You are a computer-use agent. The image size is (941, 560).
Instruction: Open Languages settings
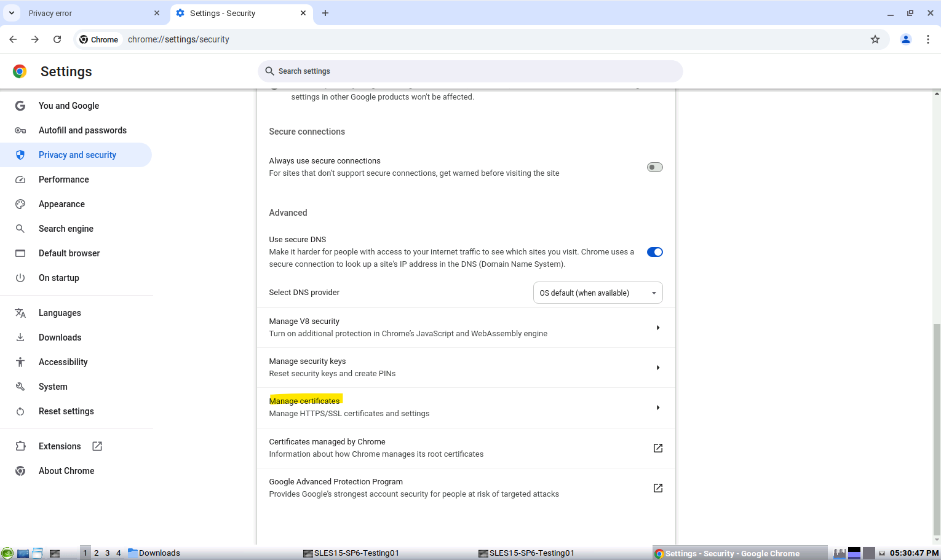coord(60,313)
